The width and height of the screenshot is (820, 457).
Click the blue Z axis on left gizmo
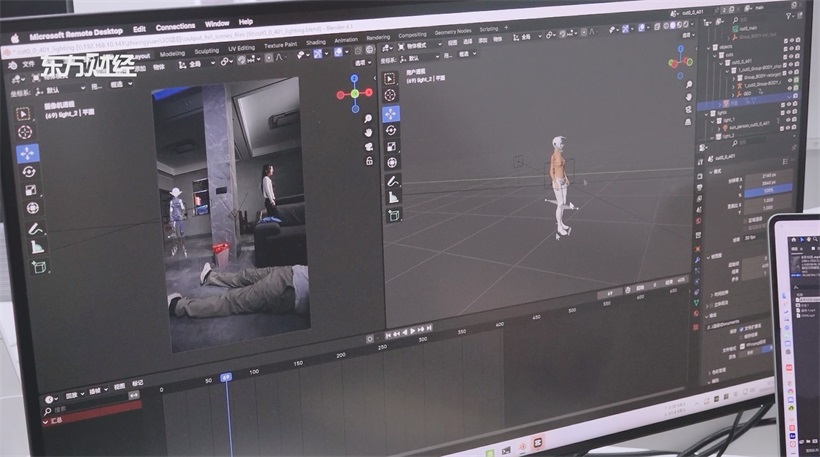click(355, 78)
